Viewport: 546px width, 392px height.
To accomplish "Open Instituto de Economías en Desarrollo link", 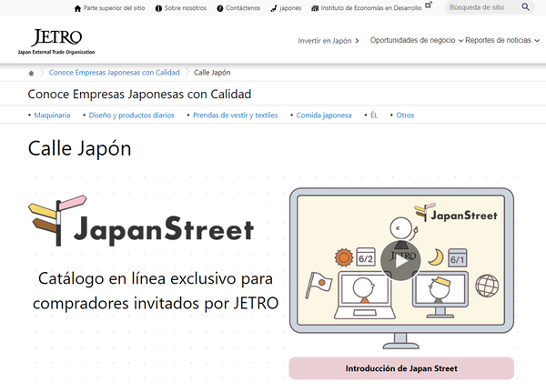I will point(371,8).
